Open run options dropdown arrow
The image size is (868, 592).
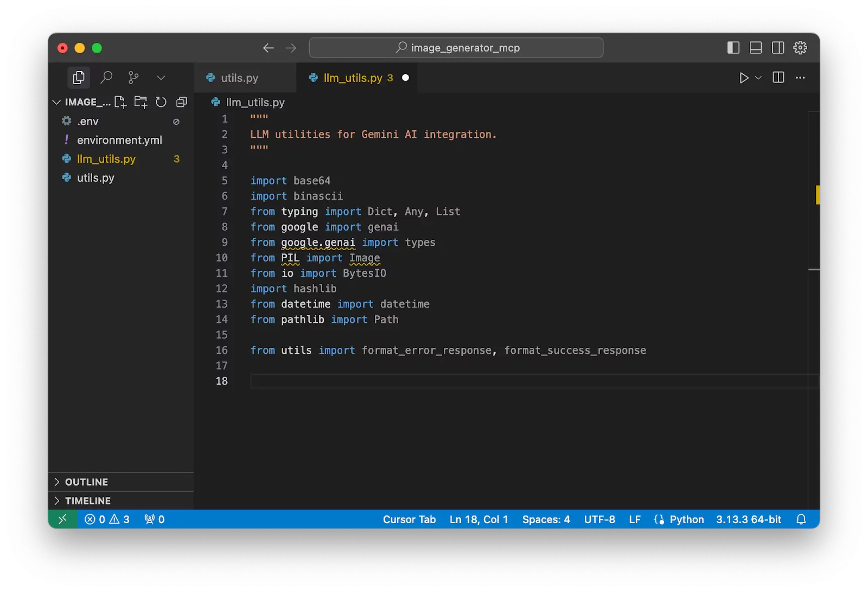coord(758,78)
